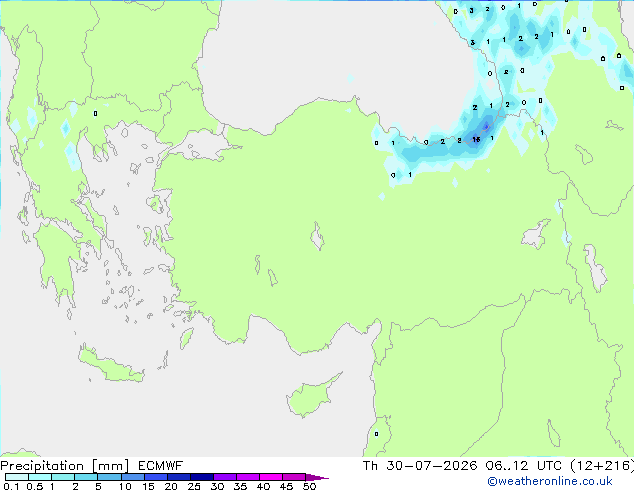Click the '0' value over northern Greece

(x=95, y=114)
